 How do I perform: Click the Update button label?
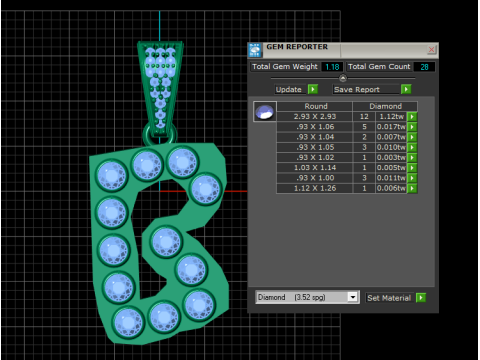(x=289, y=89)
